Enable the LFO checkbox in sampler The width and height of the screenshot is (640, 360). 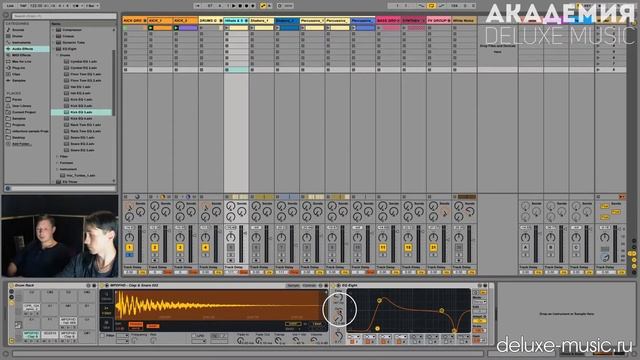194,336
